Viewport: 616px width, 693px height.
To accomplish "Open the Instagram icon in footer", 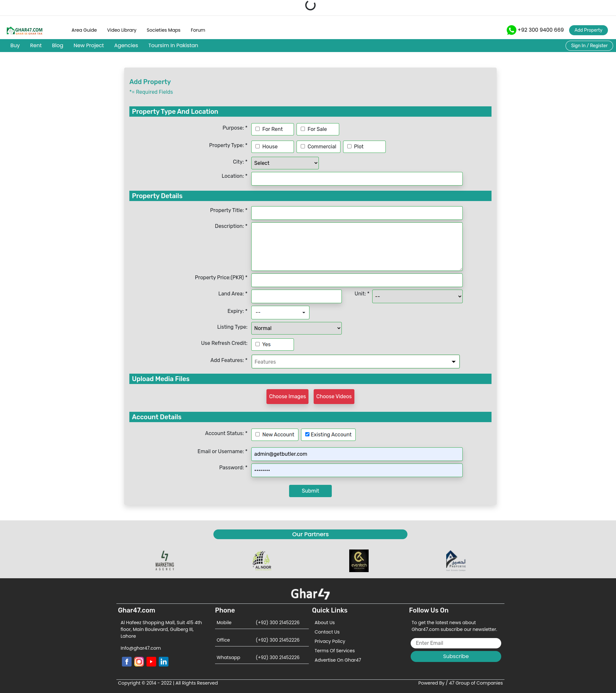I will pyautogui.click(x=139, y=661).
